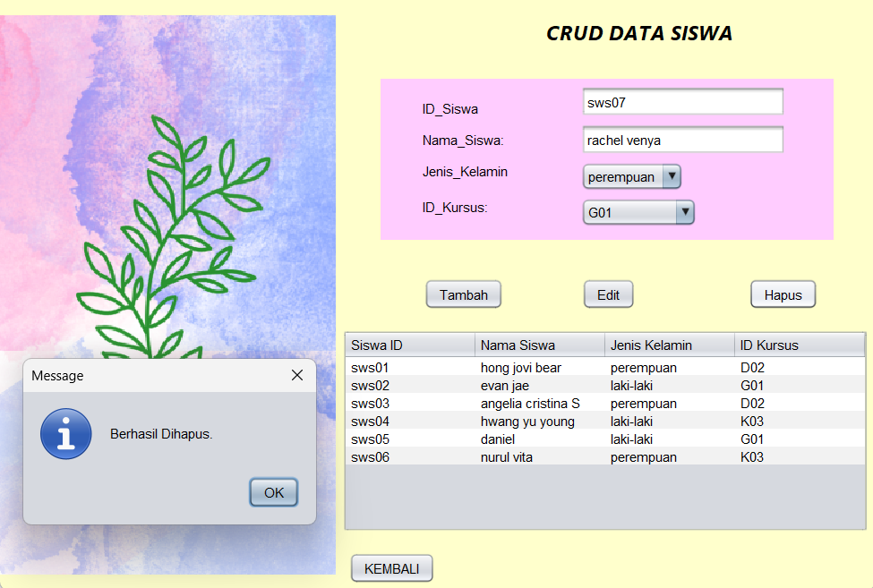Click the Edit button
Image resolution: width=873 pixels, height=588 pixels.
tap(608, 294)
